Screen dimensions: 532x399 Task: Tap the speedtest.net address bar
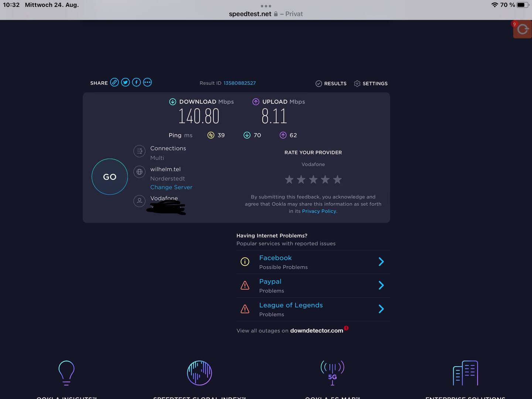pos(266,14)
